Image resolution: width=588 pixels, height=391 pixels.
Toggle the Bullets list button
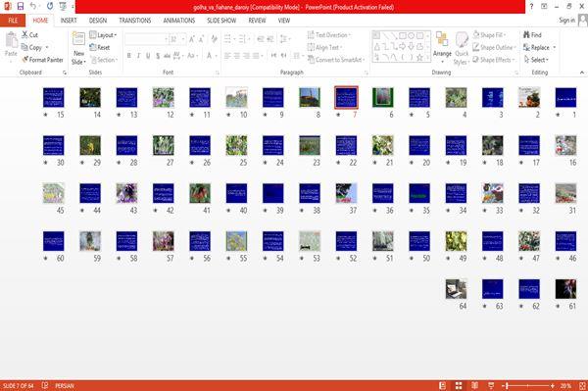[227, 39]
